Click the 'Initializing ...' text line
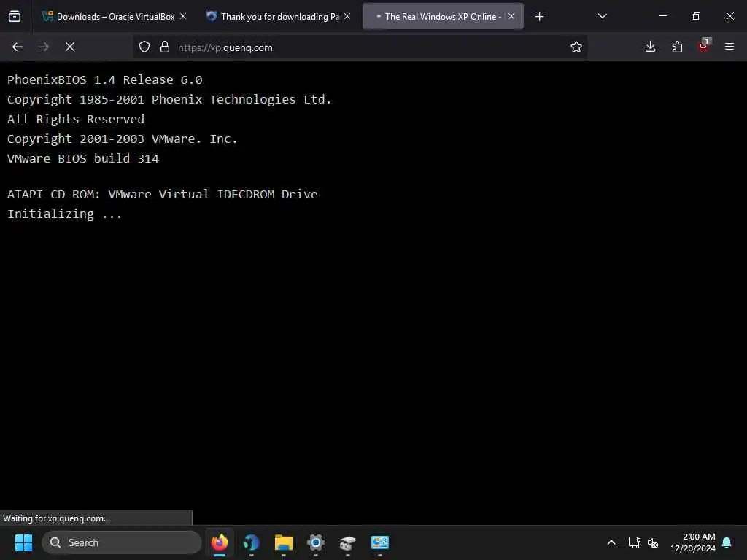The height and width of the screenshot is (560, 747). pos(64,214)
